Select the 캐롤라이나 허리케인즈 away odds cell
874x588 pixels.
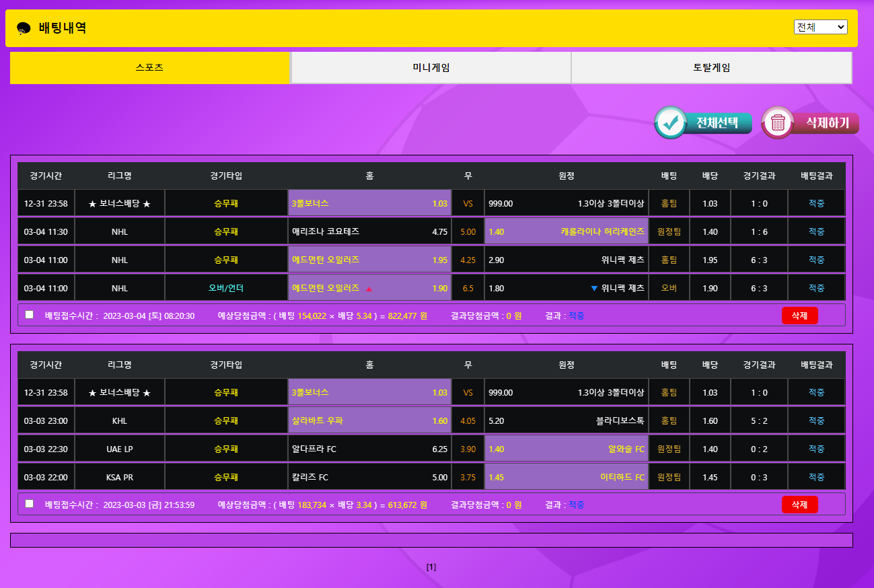pos(566,231)
